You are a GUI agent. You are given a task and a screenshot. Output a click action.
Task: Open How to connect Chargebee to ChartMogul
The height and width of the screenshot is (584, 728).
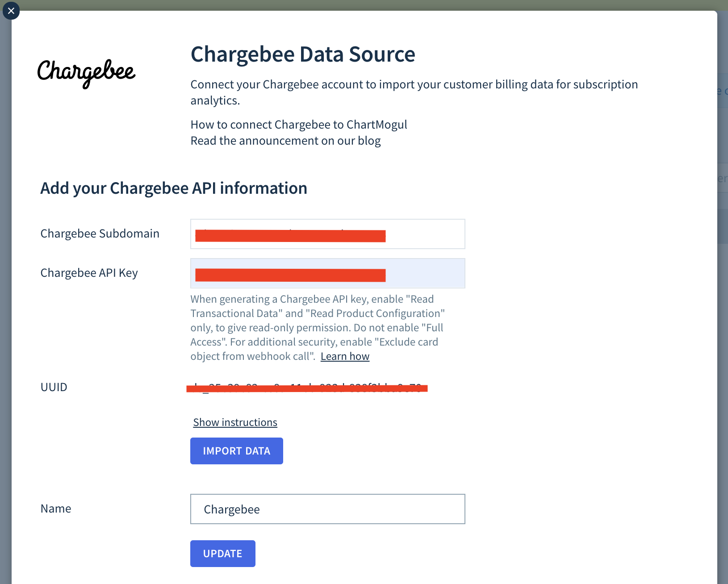click(x=299, y=125)
